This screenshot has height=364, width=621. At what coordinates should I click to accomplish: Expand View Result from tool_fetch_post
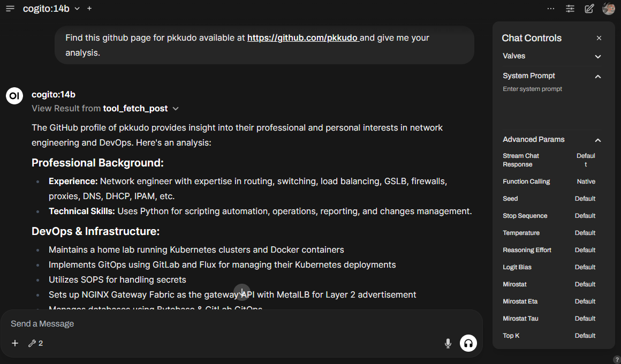pos(105,109)
